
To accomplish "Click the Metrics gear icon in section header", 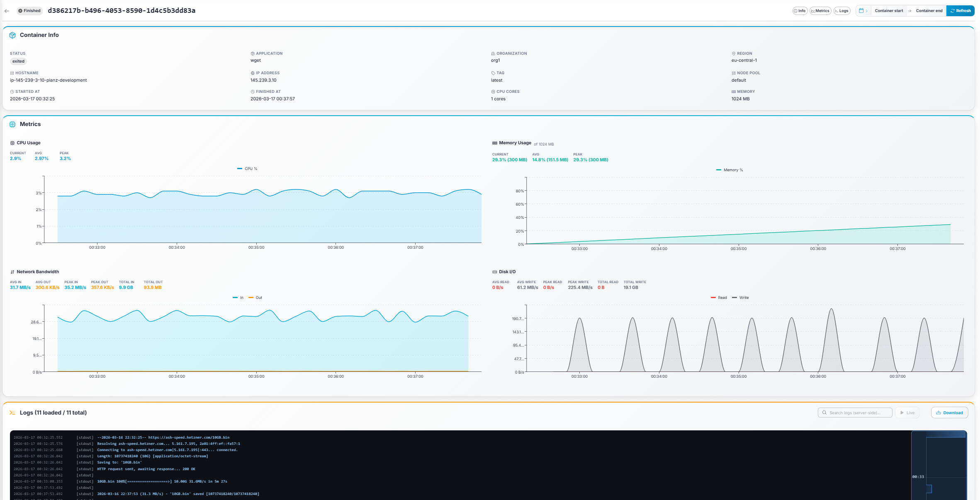I will tap(13, 124).
